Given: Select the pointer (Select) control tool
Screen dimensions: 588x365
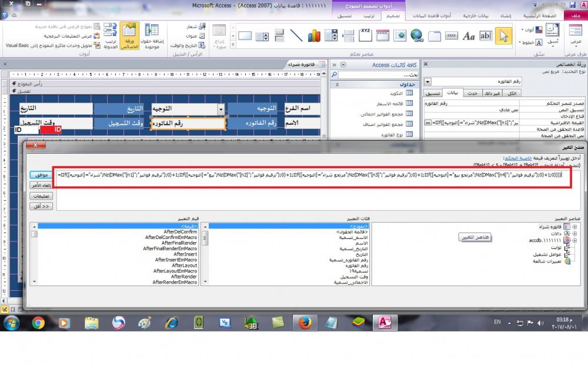Looking at the screenshot, I should [x=503, y=36].
